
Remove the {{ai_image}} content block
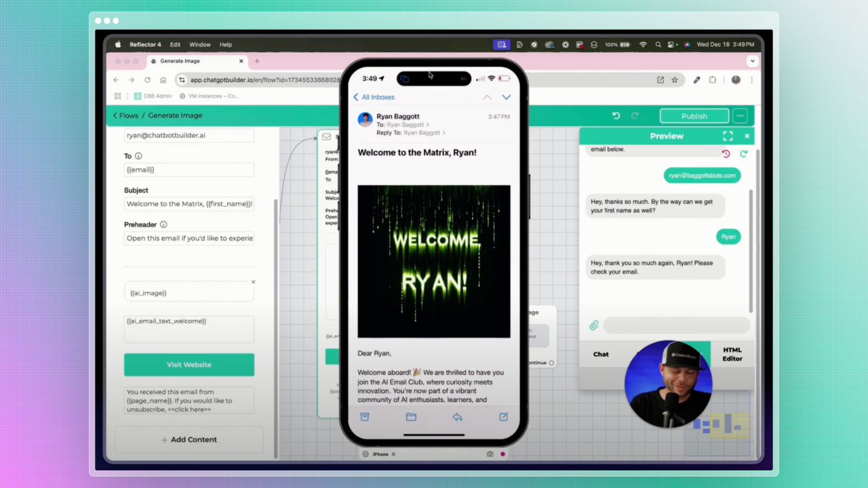254,282
